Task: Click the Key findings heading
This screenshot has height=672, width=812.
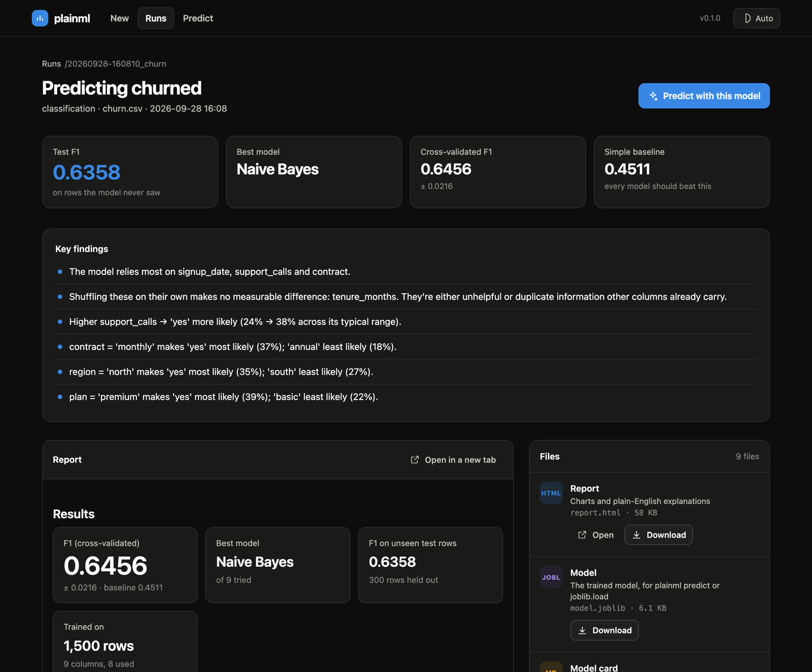Action: [x=82, y=249]
